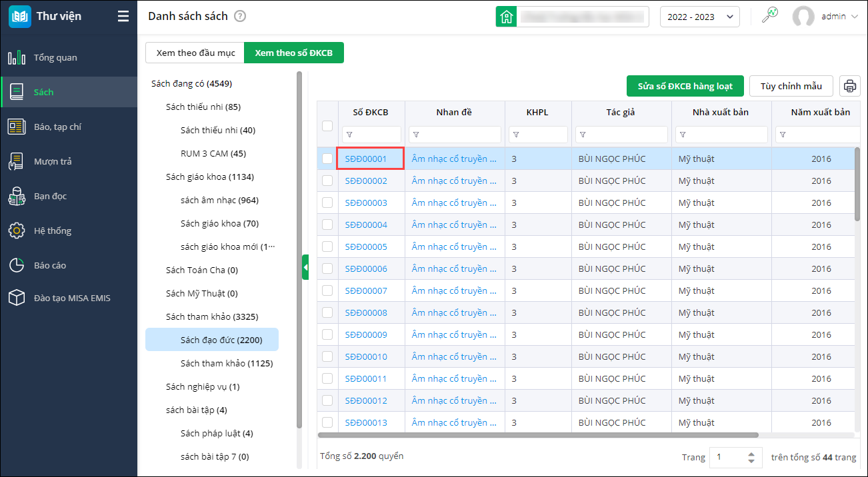Click the blurred school name field in the header
Viewport: 868px width, 477px height.
[x=583, y=17]
